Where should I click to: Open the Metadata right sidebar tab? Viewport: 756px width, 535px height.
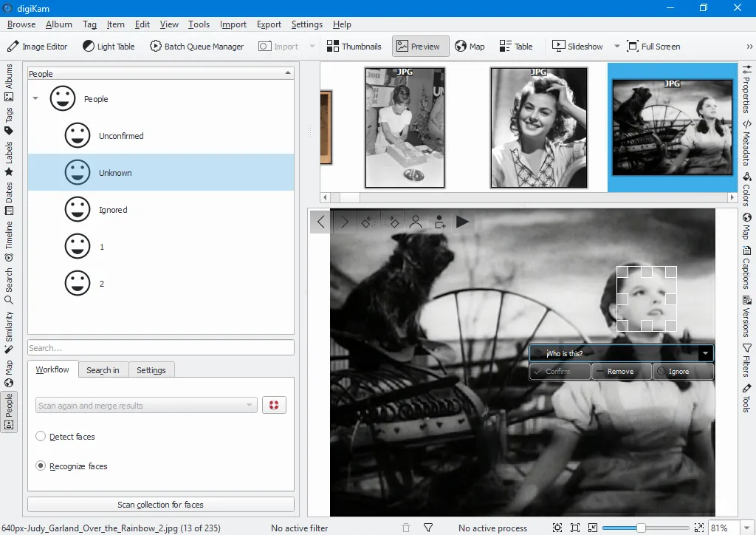[746, 143]
